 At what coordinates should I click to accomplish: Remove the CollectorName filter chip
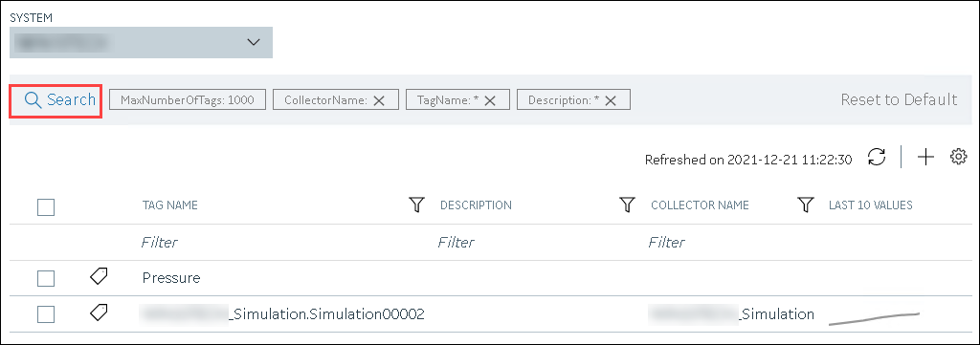click(379, 100)
